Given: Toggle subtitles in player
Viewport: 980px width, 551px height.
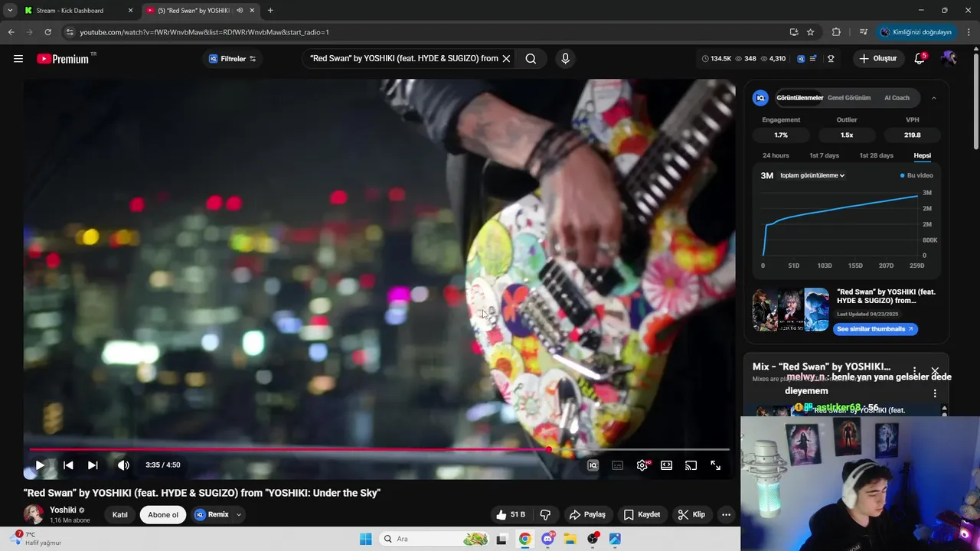Looking at the screenshot, I should tap(618, 465).
